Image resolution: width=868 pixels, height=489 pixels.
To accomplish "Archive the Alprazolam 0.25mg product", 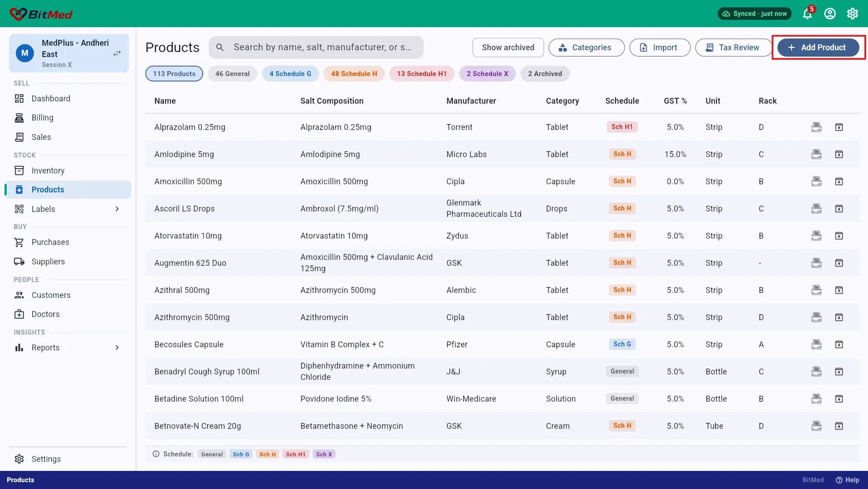I will click(839, 127).
